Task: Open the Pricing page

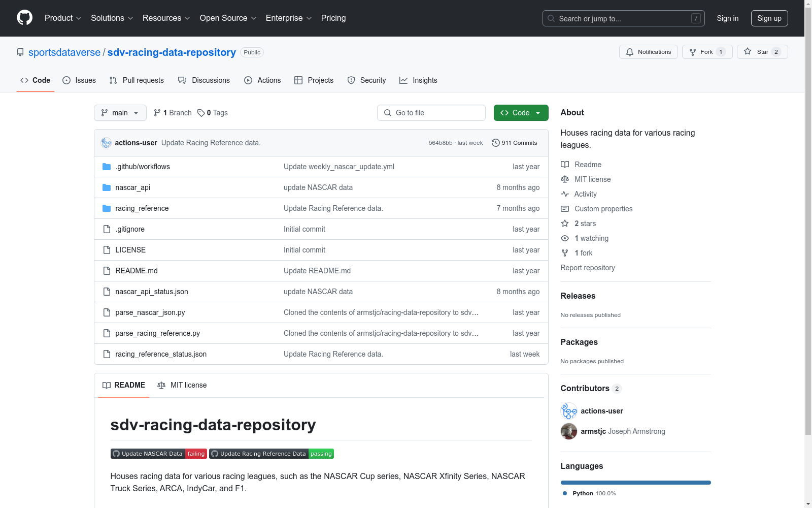Action: pos(333,18)
